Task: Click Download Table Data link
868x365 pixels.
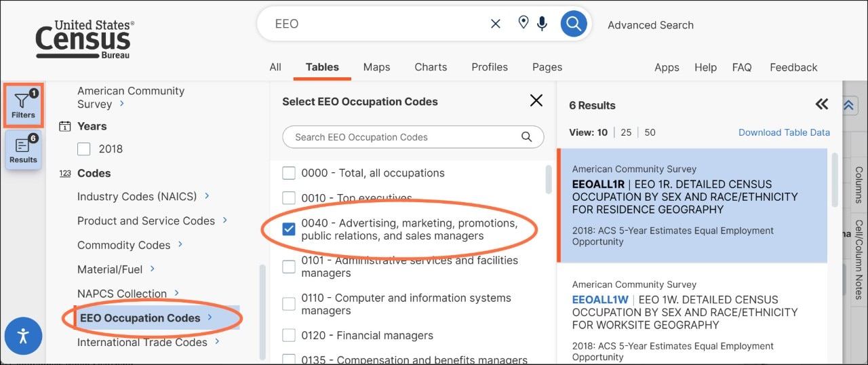Action: (784, 132)
